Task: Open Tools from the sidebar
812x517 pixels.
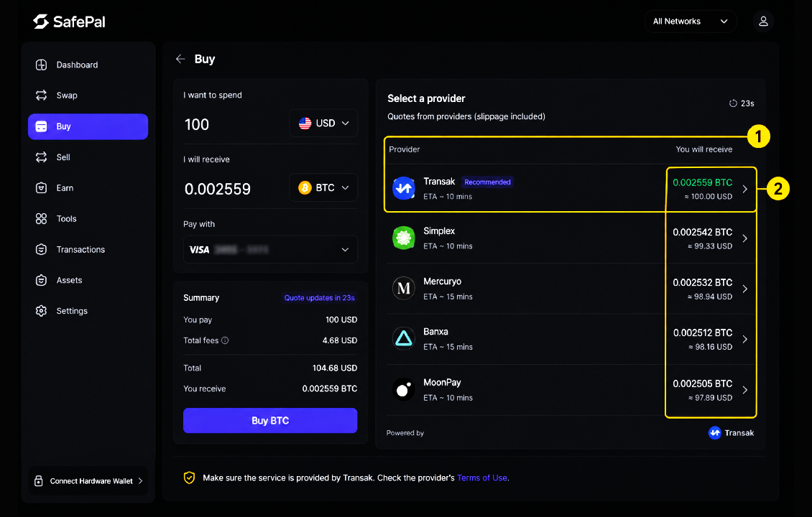Action: click(88, 218)
